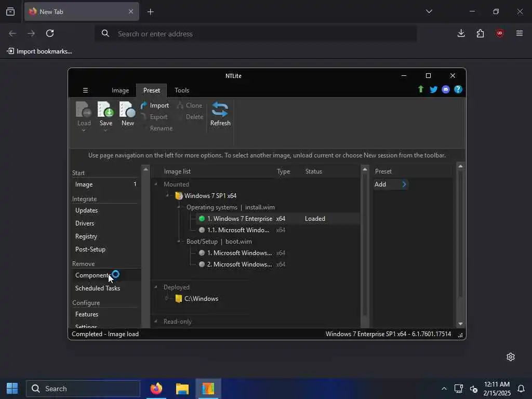Click the Preset panel scrollbar down arrow
Viewport: 532px width, 399px height.
[460, 324]
